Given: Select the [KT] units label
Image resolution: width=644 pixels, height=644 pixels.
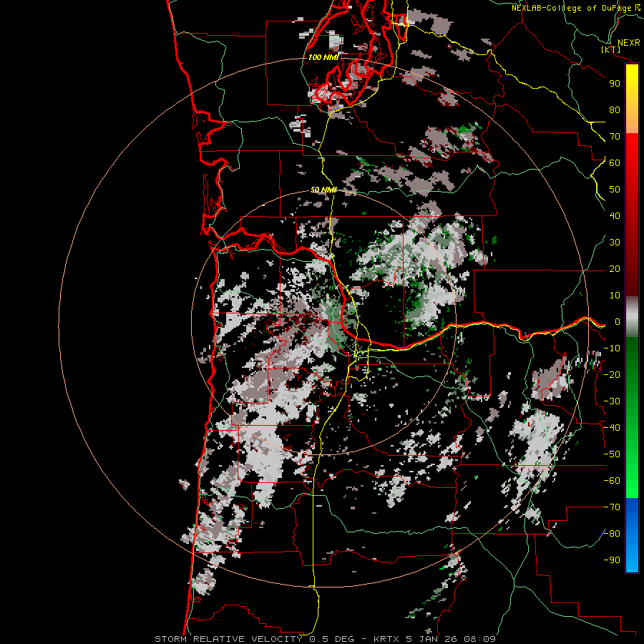Looking at the screenshot, I should 611,49.
